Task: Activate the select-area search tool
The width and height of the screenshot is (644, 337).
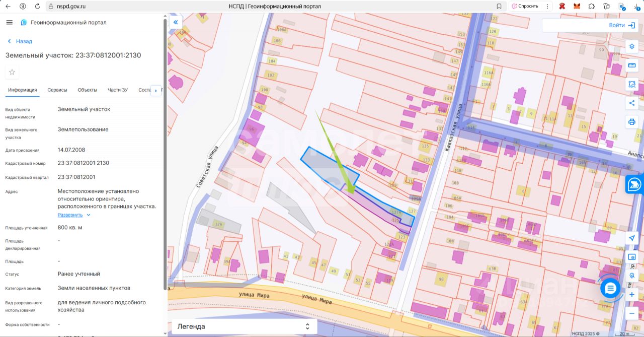Action: (632, 84)
